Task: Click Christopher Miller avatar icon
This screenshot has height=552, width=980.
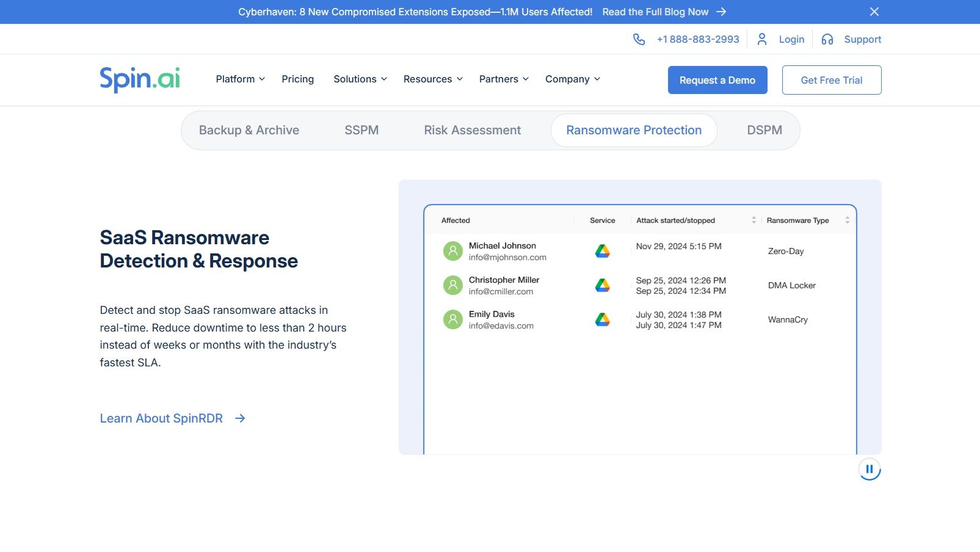Action: click(452, 285)
